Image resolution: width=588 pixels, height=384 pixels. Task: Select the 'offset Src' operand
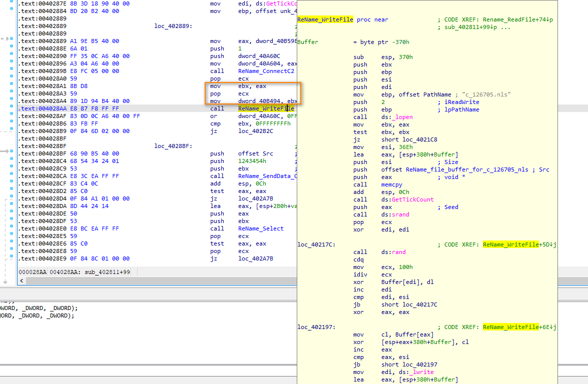(x=256, y=153)
